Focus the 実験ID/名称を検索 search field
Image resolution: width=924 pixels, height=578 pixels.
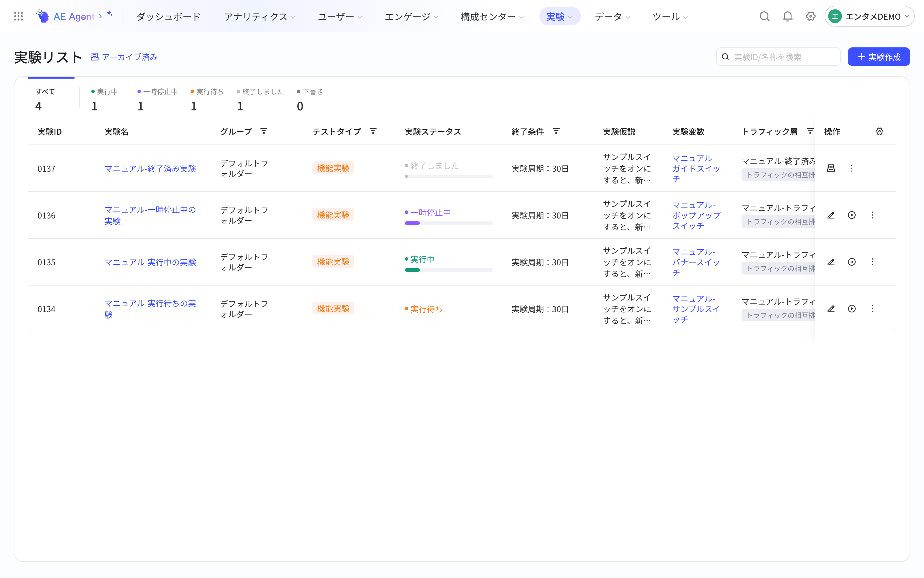tap(778, 57)
